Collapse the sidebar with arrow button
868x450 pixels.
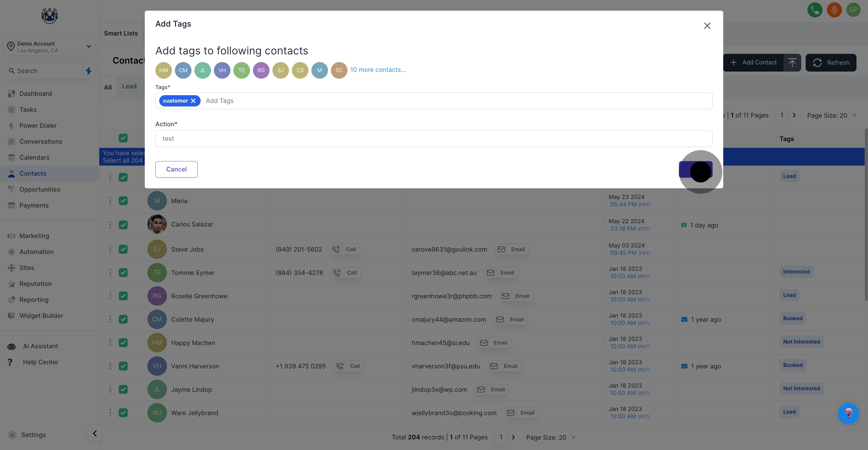tap(95, 433)
